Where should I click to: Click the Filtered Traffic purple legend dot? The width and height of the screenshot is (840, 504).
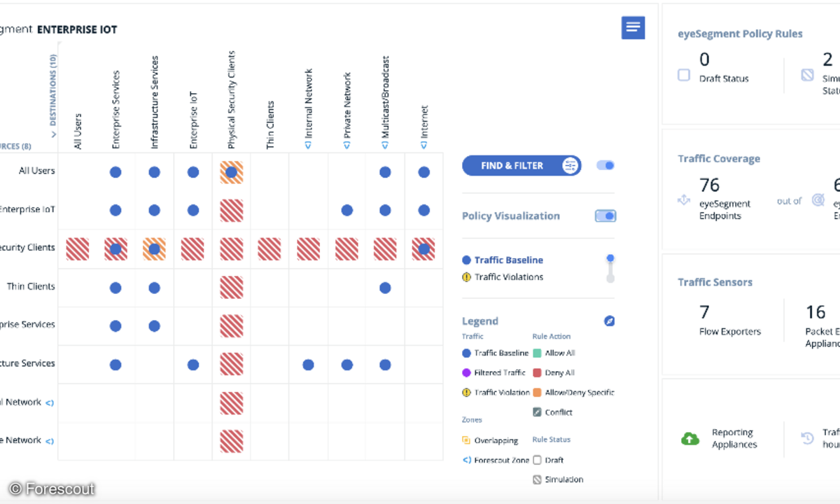(466, 373)
